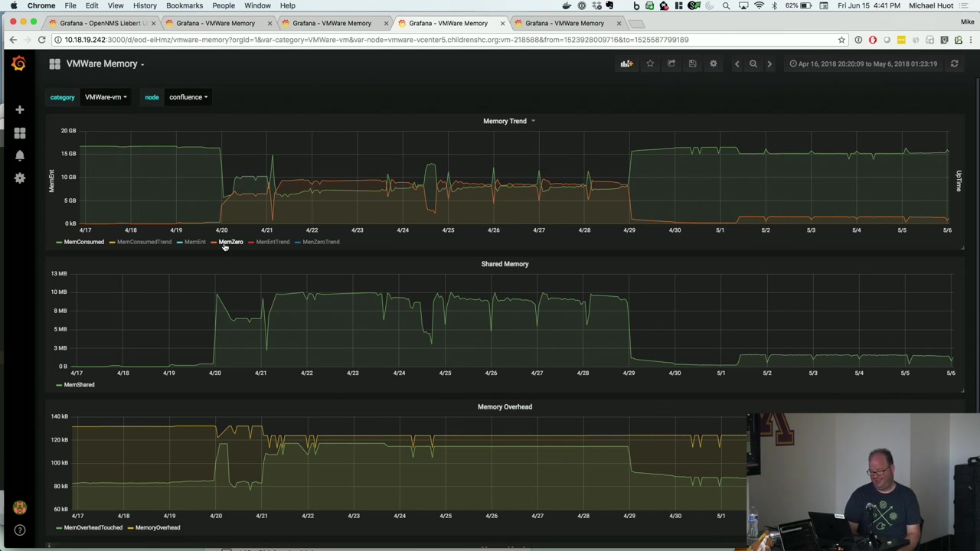Switch to Grafana - OpenNMS Liebert tab
980x551 pixels.
coord(103,23)
